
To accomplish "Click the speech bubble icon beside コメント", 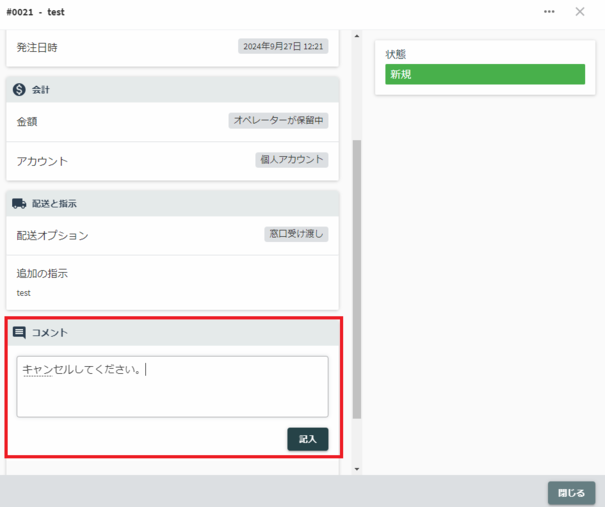I will 19,332.
